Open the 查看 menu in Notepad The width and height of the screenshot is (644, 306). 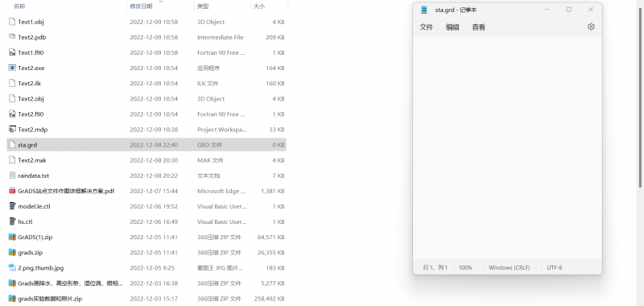[478, 27]
